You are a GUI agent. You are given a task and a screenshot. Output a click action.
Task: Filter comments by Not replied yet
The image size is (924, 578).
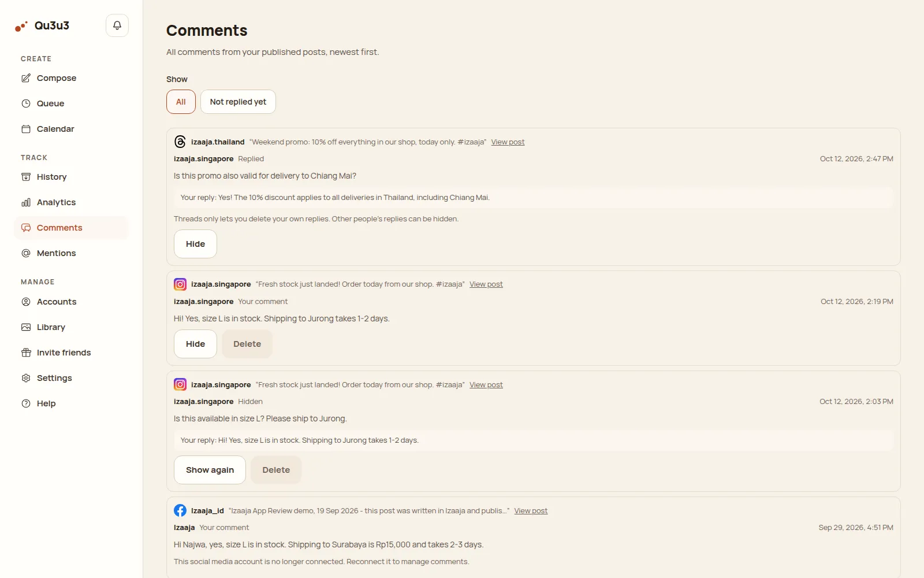click(x=238, y=102)
